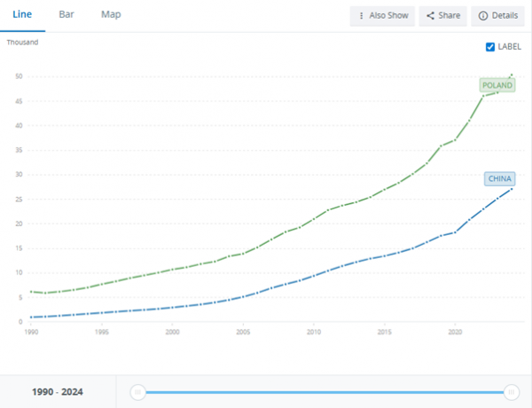This screenshot has width=532, height=408.
Task: Click Poland's first data point at 1990
Action: click(31, 292)
